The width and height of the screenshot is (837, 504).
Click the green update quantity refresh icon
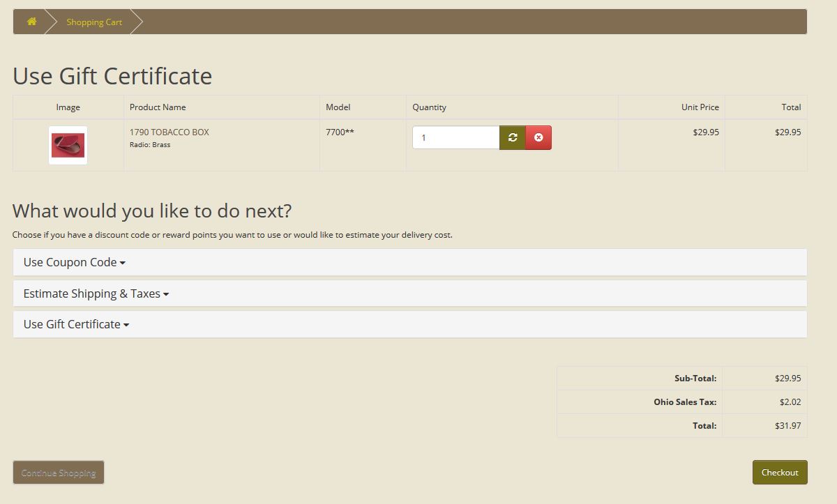513,137
